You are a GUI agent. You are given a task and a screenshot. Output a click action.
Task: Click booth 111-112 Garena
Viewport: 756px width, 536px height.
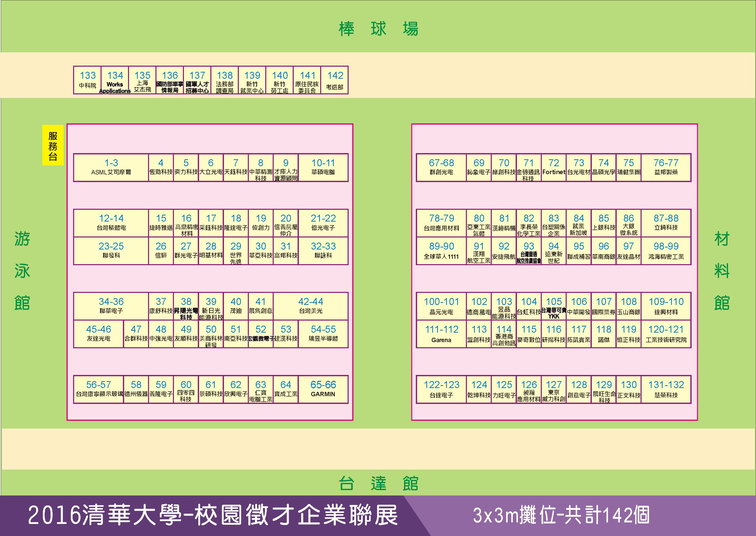coord(441,334)
